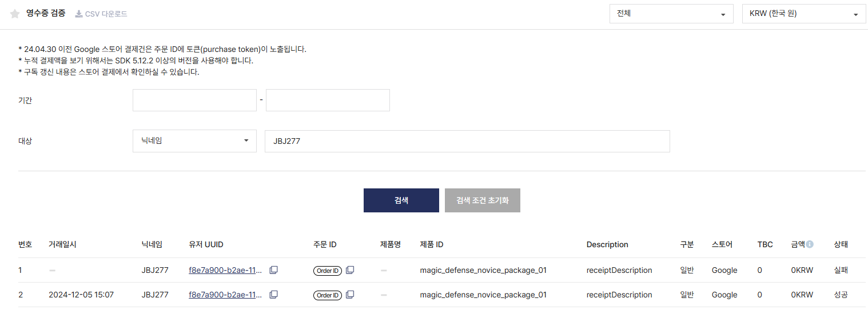
Task: Click the 검색 조건 초기화 reset button
Action: 483,200
